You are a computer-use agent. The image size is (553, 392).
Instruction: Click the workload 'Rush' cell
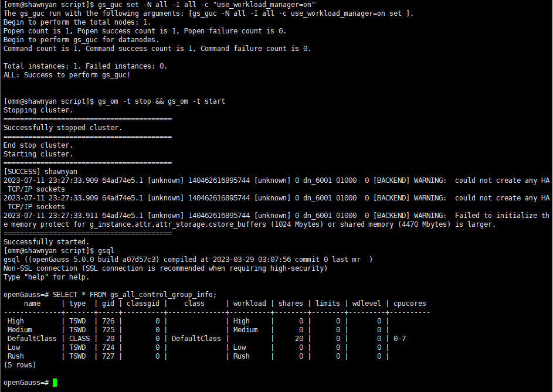(241, 356)
